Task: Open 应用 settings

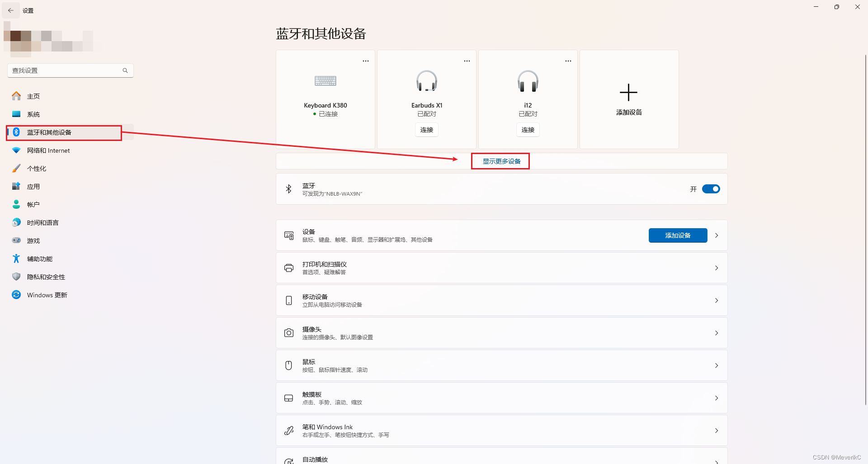Action: (70, 187)
